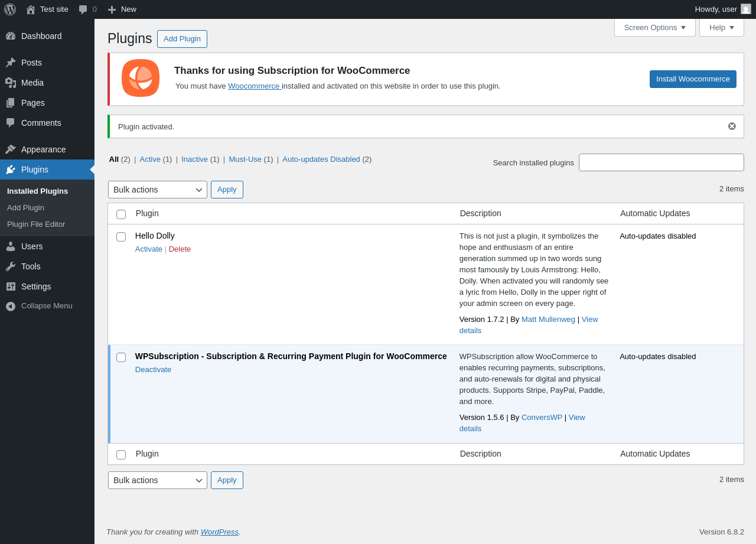Screen dimensions: 756x544
Task: Open Plugin File Editor submenu item
Action: click(36, 224)
